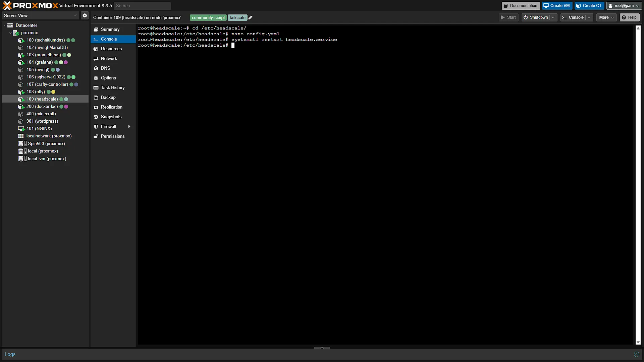The image size is (644, 362).
Task: Collapse the proxmox node tree
Action: [10, 33]
